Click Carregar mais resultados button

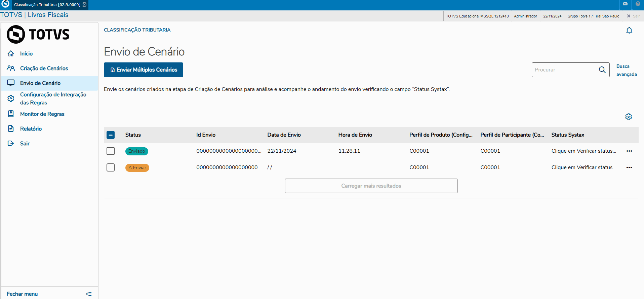(x=371, y=186)
